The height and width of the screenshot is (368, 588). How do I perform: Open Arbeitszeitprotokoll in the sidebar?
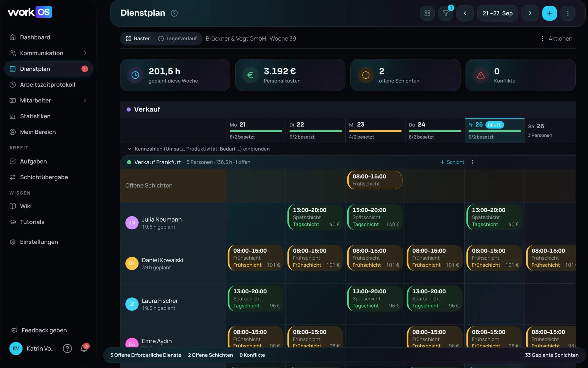48,85
